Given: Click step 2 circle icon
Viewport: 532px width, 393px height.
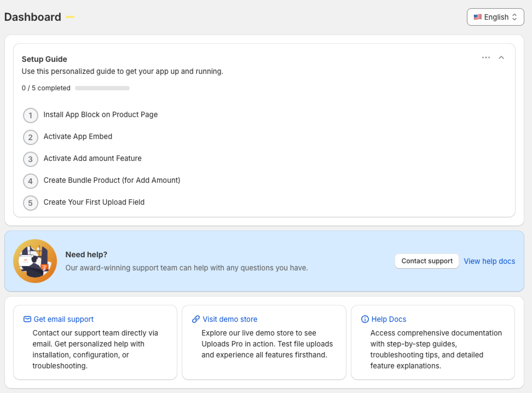Looking at the screenshot, I should coord(30,137).
